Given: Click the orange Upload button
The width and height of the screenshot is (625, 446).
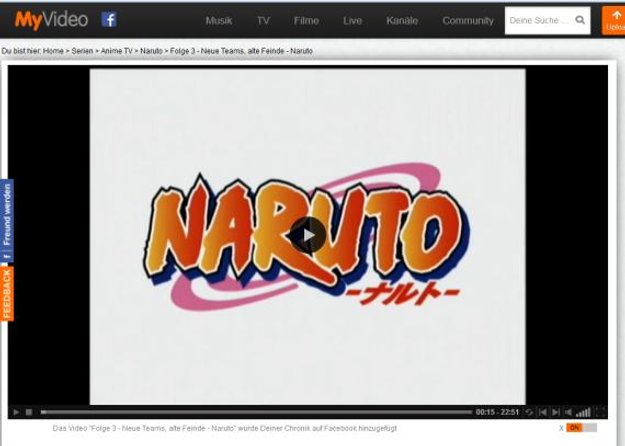Looking at the screenshot, I should [x=613, y=20].
